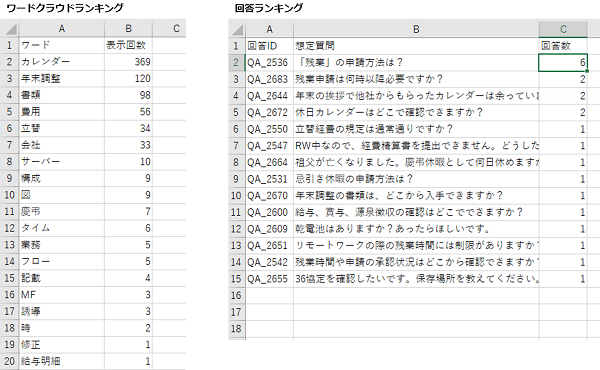This screenshot has height=370, width=600.
Task: Select the MF cell
Action: click(x=62, y=295)
